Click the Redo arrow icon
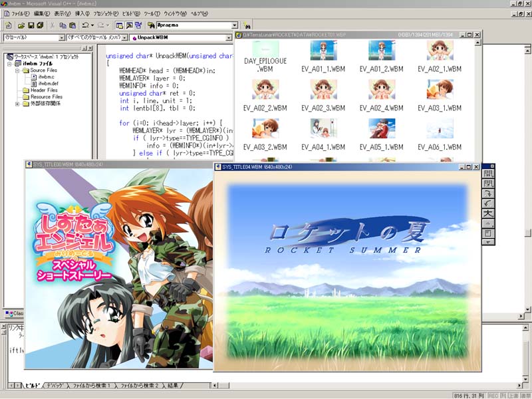The image size is (532, 399). coord(101,25)
